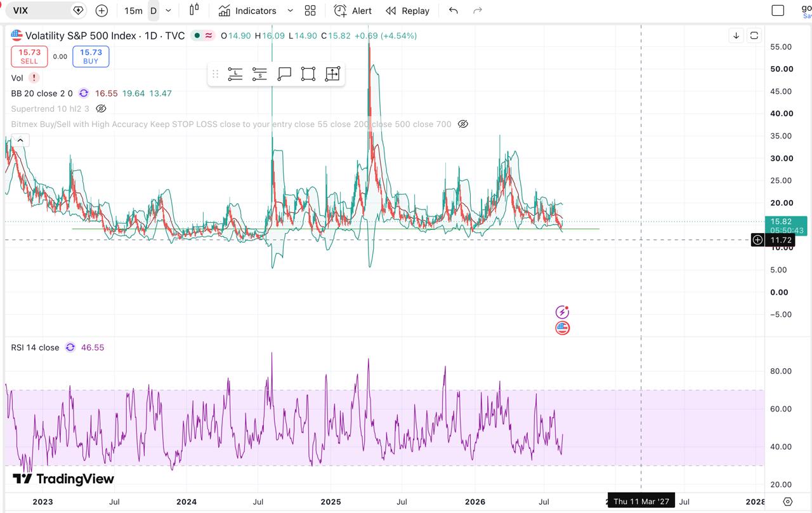Click the blue 15.73 BUY button
Screen dimensions: 812x513
[x=91, y=57]
